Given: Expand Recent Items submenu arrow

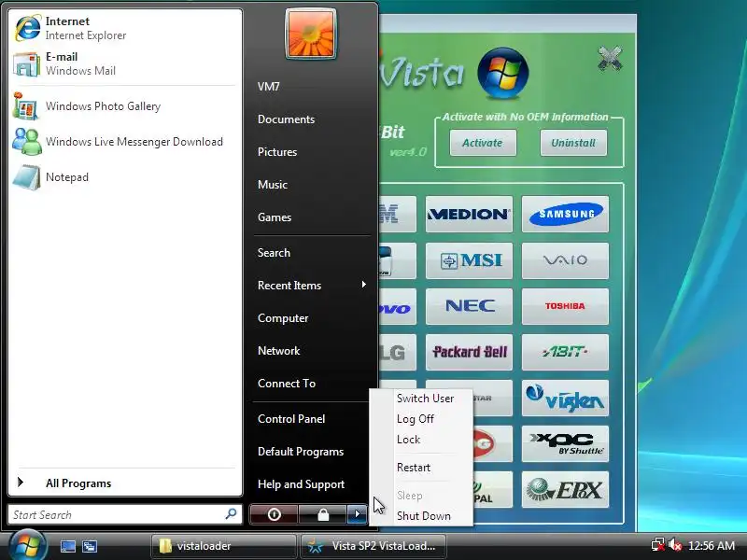Looking at the screenshot, I should [363, 285].
